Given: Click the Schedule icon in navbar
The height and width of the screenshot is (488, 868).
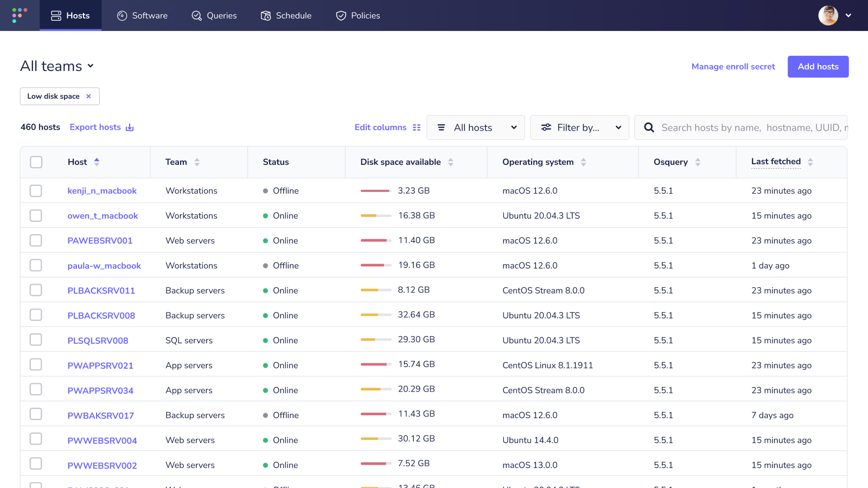Looking at the screenshot, I should pyautogui.click(x=266, y=16).
